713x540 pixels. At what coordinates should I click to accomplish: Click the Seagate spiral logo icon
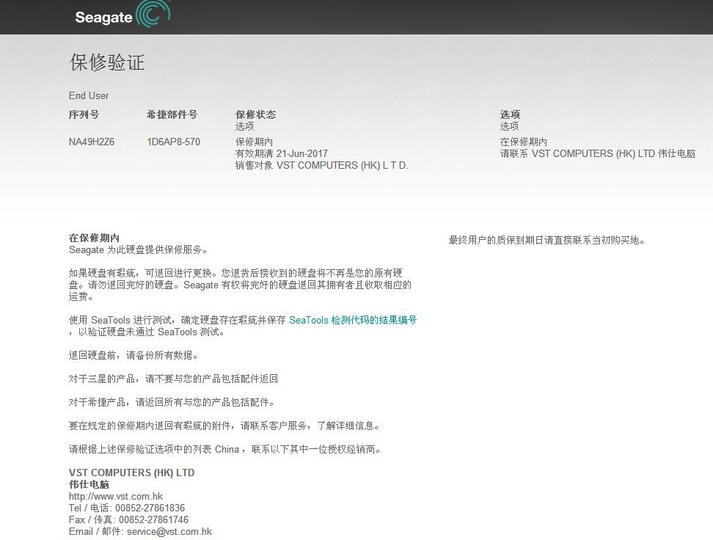[152, 15]
